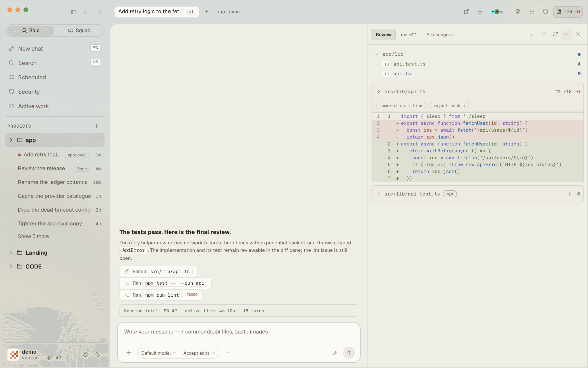The height and width of the screenshot is (368, 588).
Task: Click the pencil icon in message composer
Action: tap(335, 353)
